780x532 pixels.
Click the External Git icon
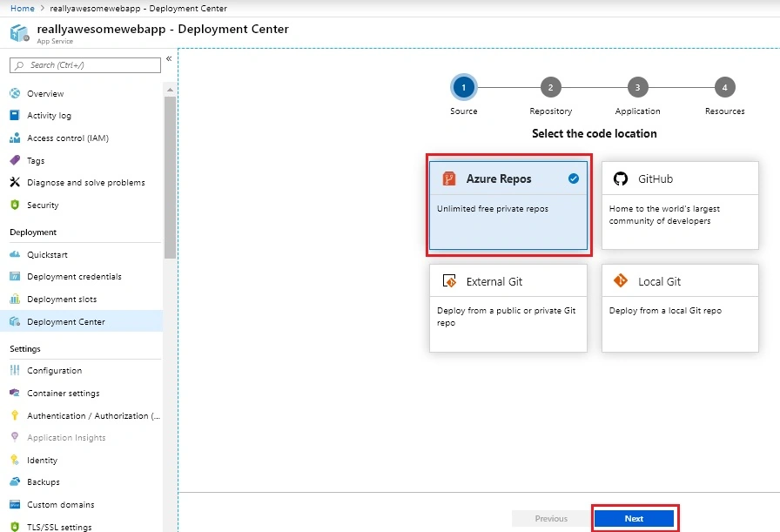click(449, 281)
